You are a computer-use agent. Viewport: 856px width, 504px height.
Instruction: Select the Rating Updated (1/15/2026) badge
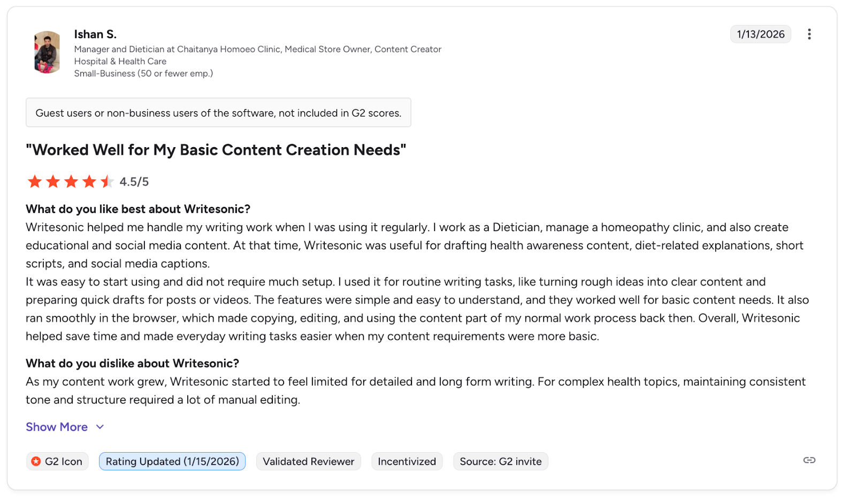coord(172,461)
